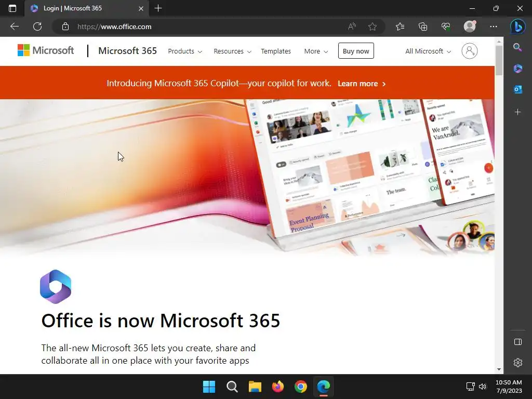The image size is (532, 399).
Task: Click the Microsoft 365 nav title
Action: [128, 51]
